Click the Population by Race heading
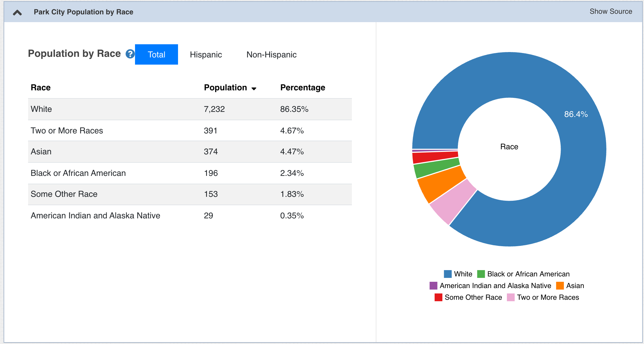This screenshot has height=344, width=644. 74,54
